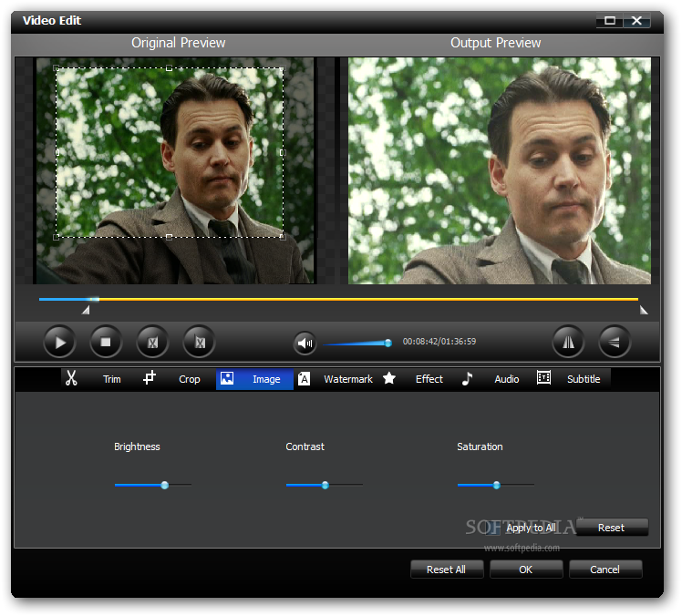
Task: Click the "Original Preview" heading
Action: point(179,43)
